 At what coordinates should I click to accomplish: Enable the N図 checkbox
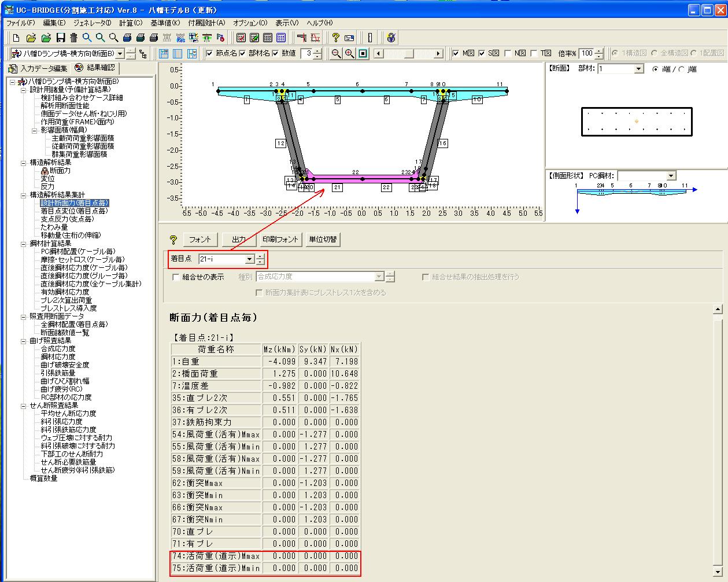tap(508, 54)
